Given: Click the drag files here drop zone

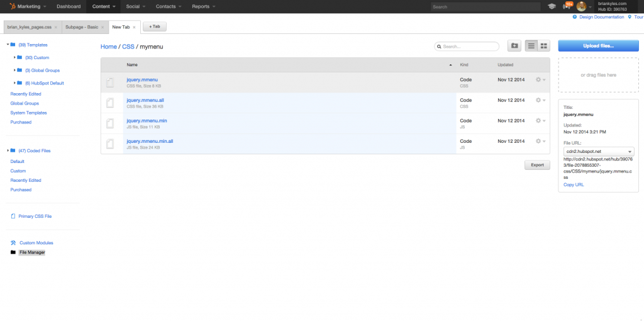Looking at the screenshot, I should click(598, 75).
